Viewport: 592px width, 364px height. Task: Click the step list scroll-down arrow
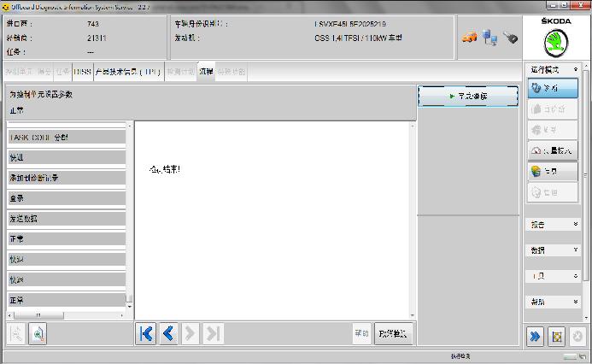pos(130,307)
